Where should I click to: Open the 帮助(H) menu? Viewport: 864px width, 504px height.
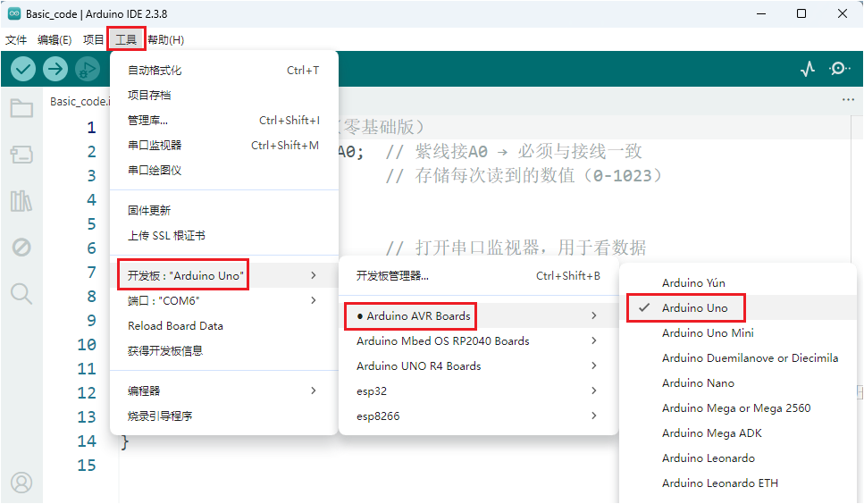pos(166,39)
